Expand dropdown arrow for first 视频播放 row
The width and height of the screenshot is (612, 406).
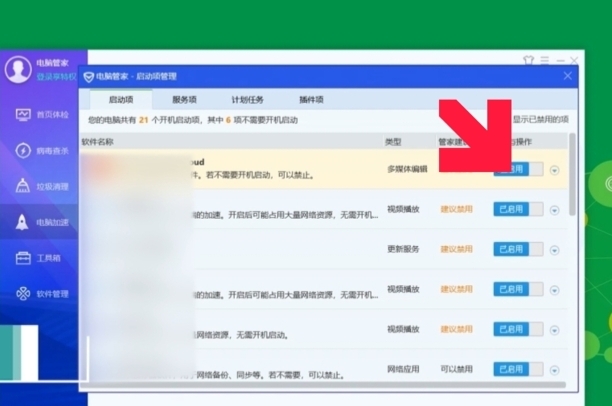point(554,210)
